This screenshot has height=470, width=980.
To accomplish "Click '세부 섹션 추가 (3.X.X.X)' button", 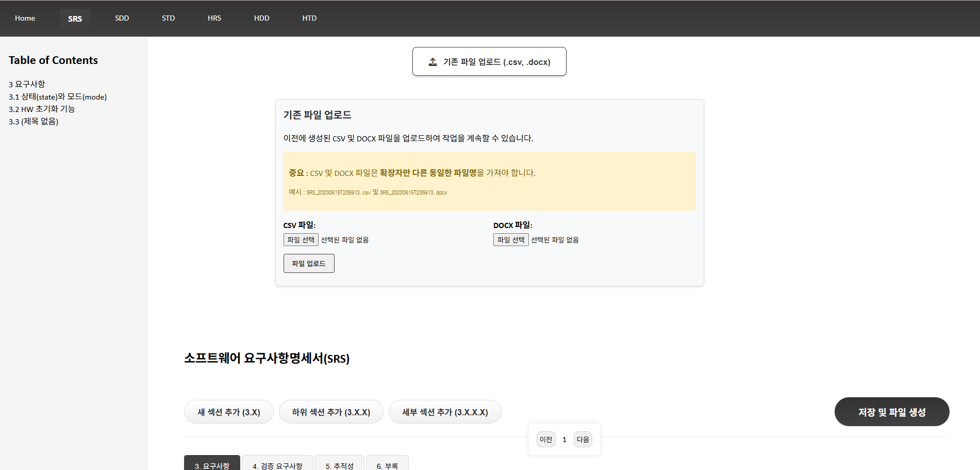I will [445, 412].
